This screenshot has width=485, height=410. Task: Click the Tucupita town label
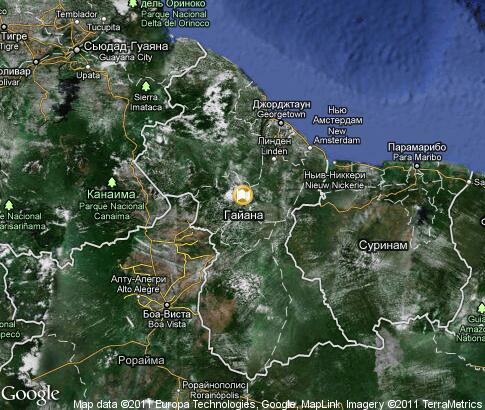tap(104, 27)
